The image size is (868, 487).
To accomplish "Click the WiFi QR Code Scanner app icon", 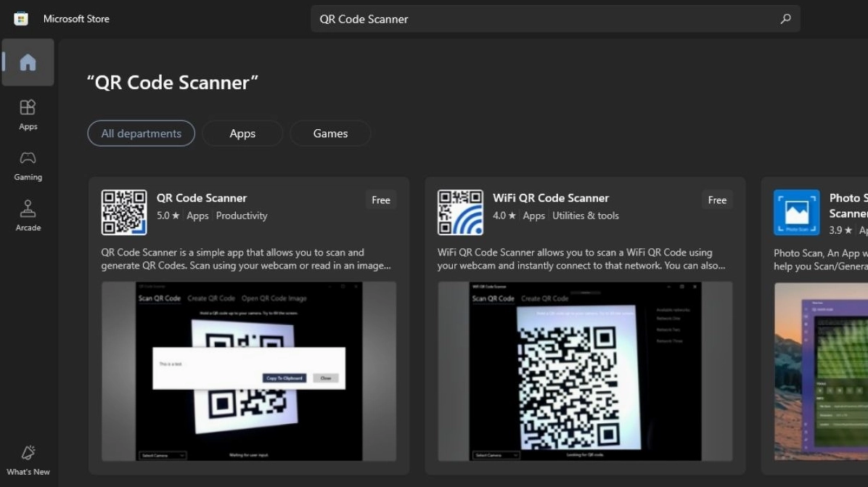I will coord(460,212).
